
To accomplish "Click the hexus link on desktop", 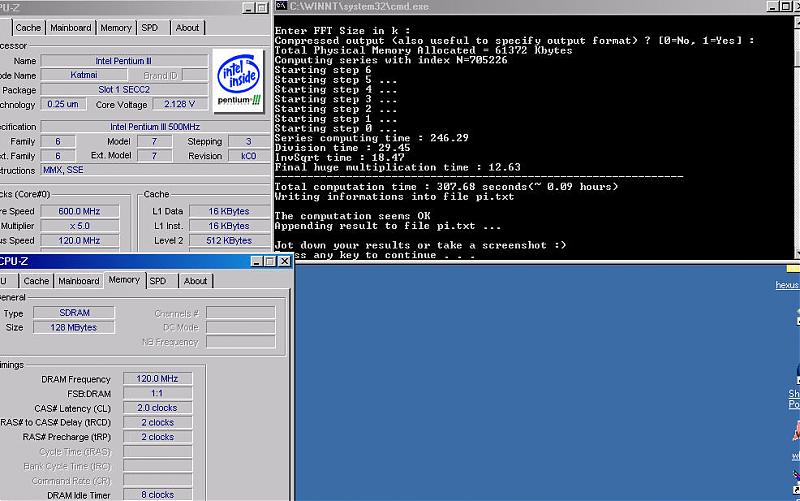I will pyautogui.click(x=787, y=285).
